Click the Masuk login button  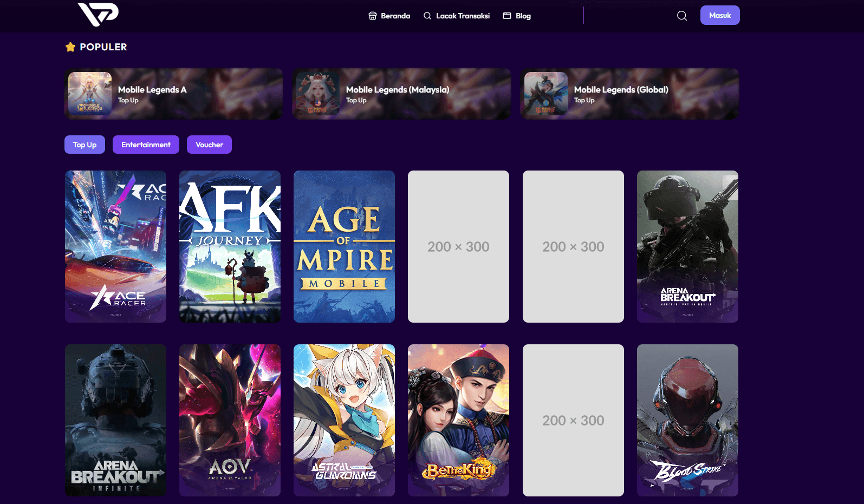coord(720,15)
